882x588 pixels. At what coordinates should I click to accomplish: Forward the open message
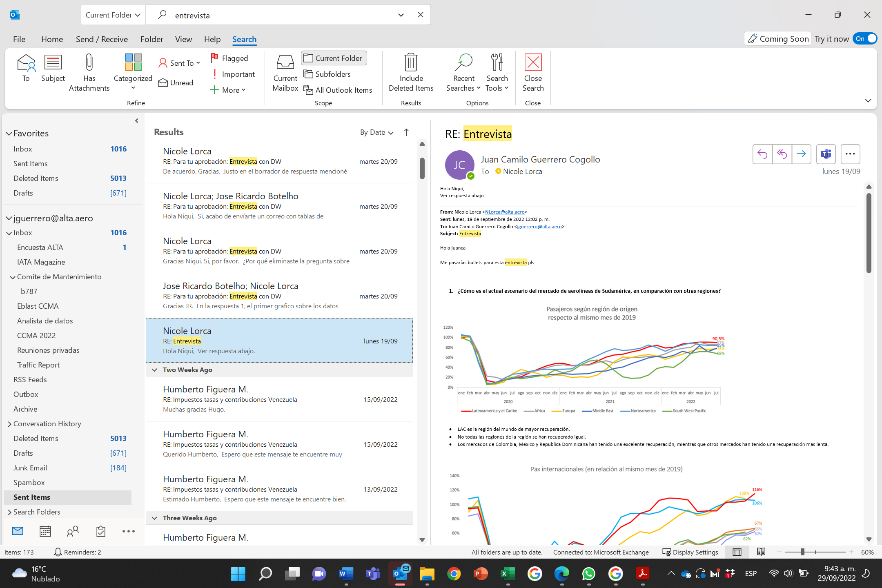tap(801, 154)
